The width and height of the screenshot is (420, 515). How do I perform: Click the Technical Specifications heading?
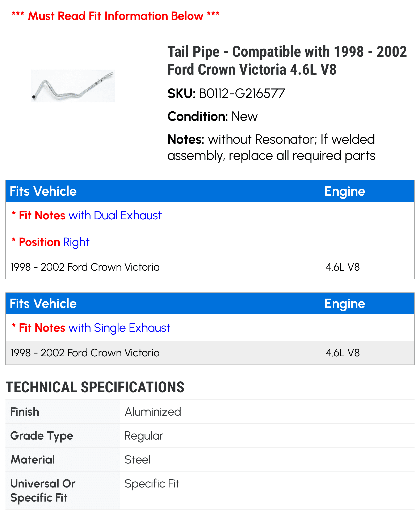point(95,387)
